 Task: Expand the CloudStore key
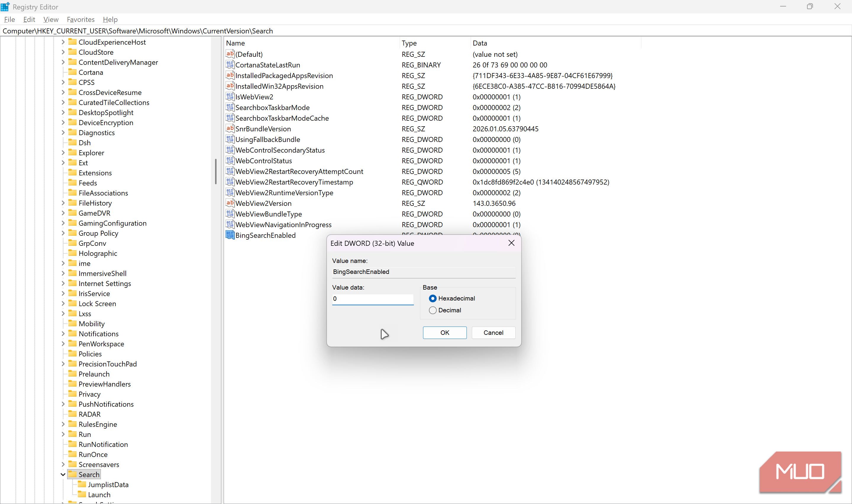[63, 52]
